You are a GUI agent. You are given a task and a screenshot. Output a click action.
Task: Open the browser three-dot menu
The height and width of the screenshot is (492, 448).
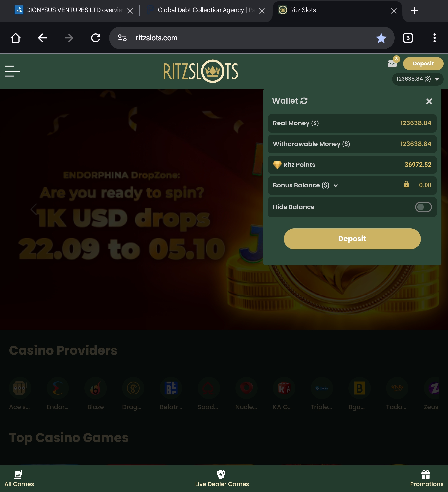coord(434,38)
